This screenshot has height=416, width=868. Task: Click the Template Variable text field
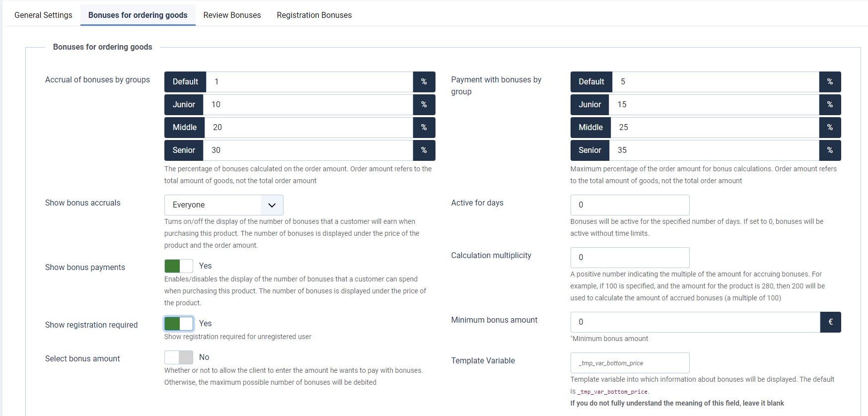pos(630,363)
